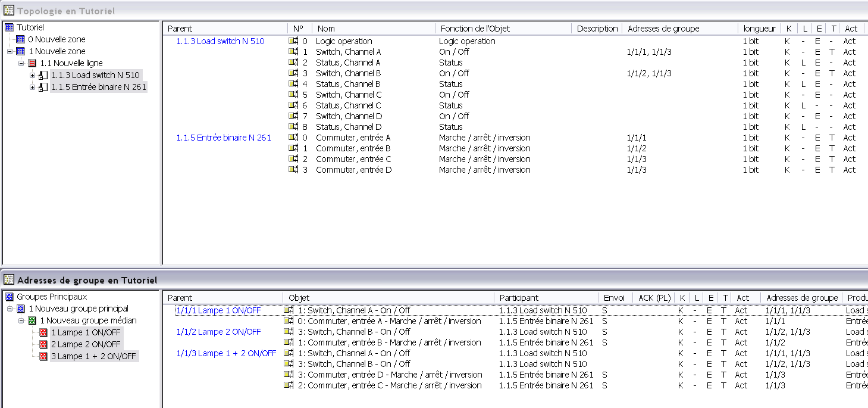The image size is (868, 408).
Task: Click the Entrée binaire N 261 device icon
Action: pos(43,87)
